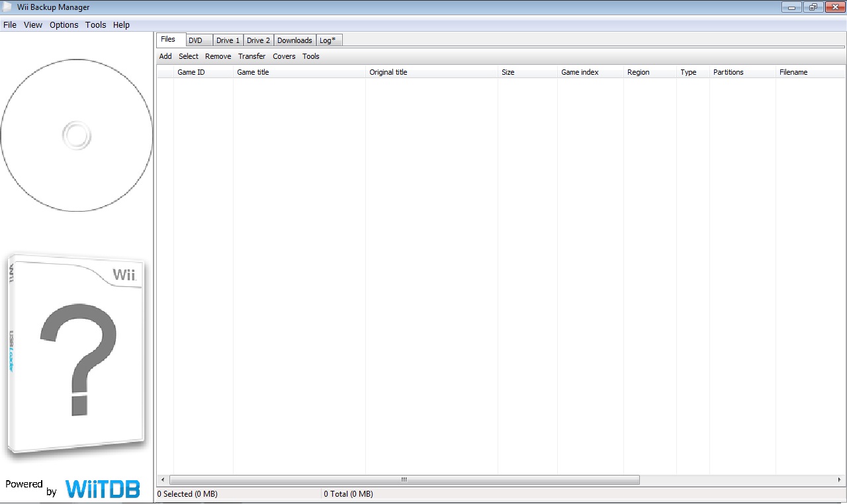This screenshot has height=504, width=847.
Task: Click the Wii cover question mark thumbnail
Action: tap(75, 356)
